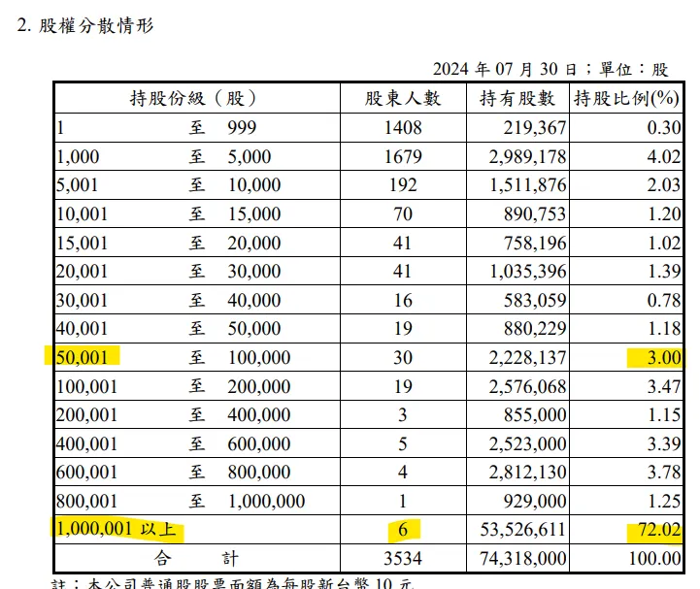The width and height of the screenshot is (700, 589).
Task: Select shareholder count cell '16'
Action: pos(403,300)
